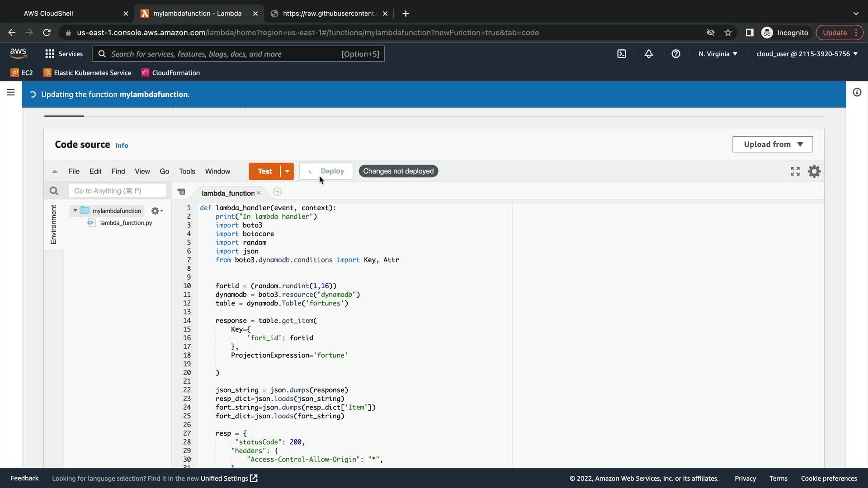Open the Code source Info link

tap(122, 145)
